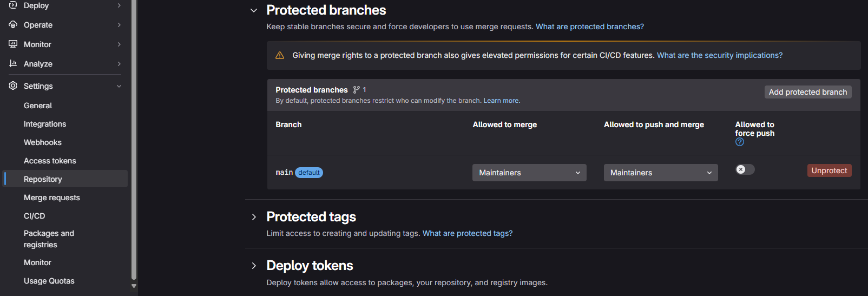This screenshot has height=296, width=868.
Task: Click the Monitor sidebar icon
Action: (13, 44)
